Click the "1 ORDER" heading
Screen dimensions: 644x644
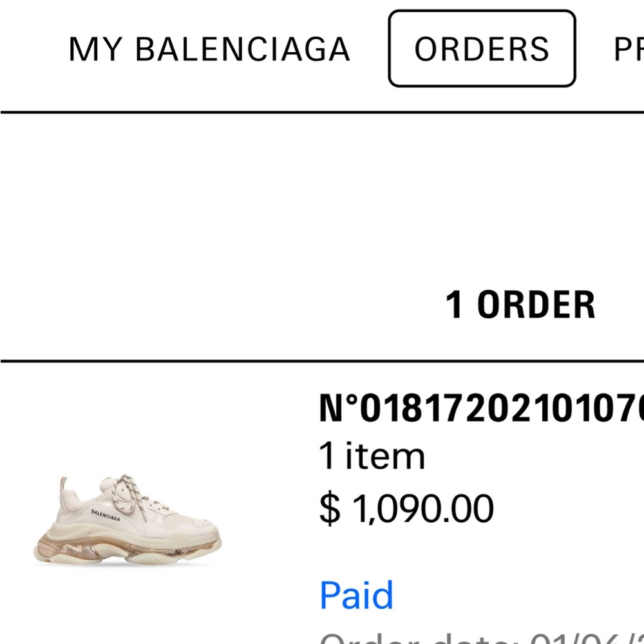(520, 305)
